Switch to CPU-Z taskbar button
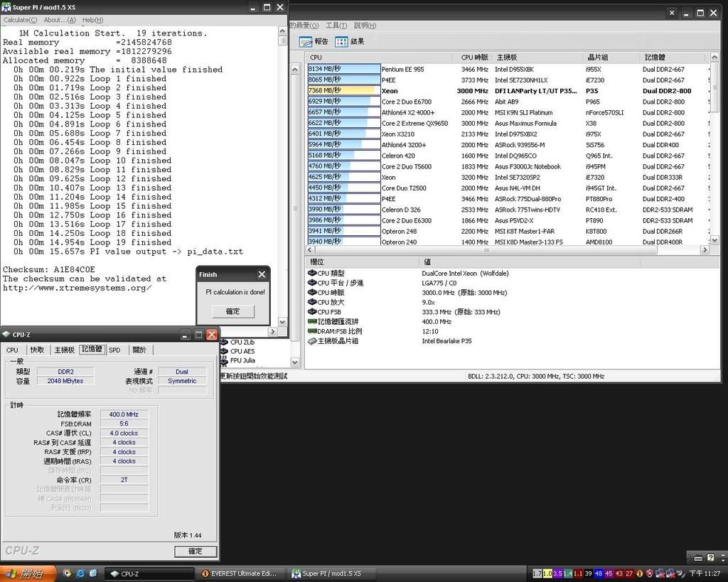The height and width of the screenshot is (582, 728). [149, 573]
